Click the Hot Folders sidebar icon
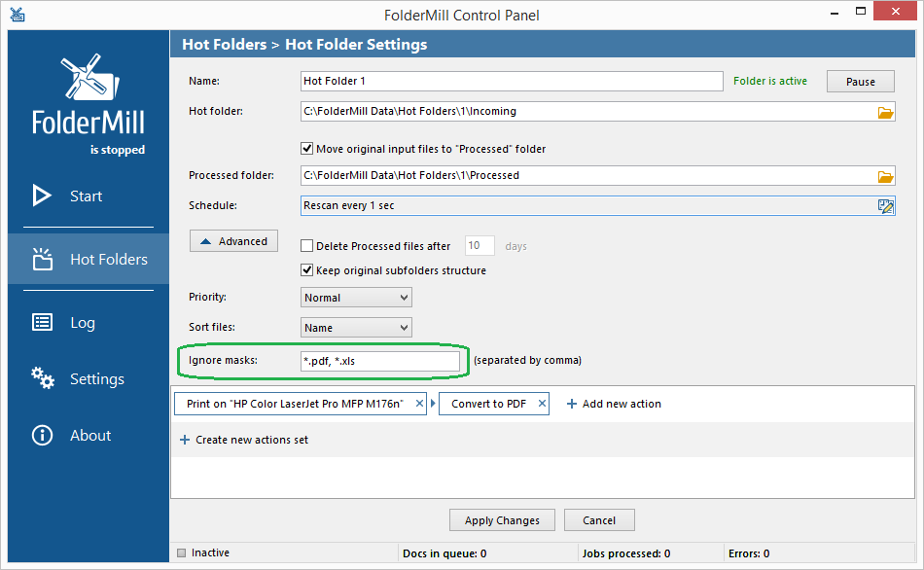The height and width of the screenshot is (570, 924). [x=43, y=259]
